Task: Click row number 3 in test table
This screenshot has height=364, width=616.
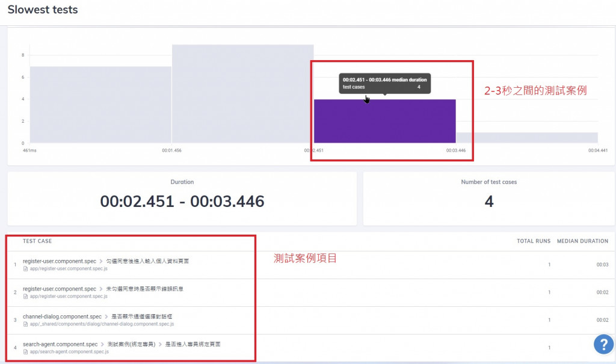Action: (x=15, y=320)
